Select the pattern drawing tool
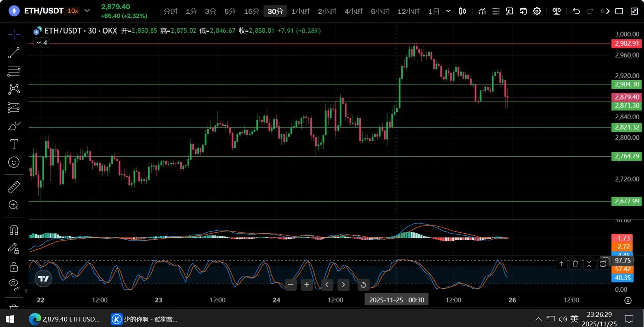The image size is (644, 327). (14, 89)
